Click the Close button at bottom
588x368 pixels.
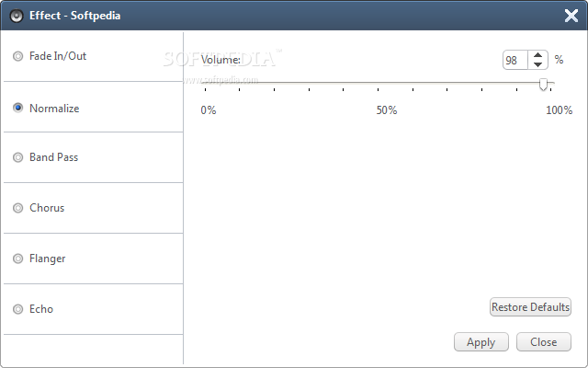pos(543,342)
